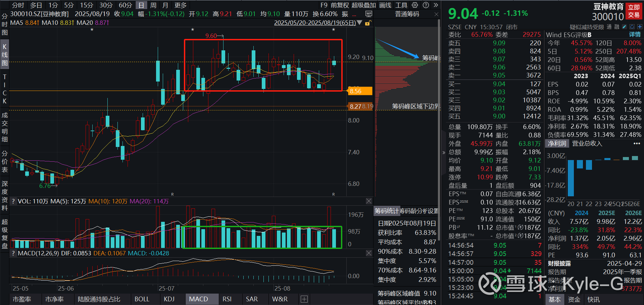Select the 净利润 chart toggle
The image size is (644, 305).
pyautogui.click(x=557, y=143)
